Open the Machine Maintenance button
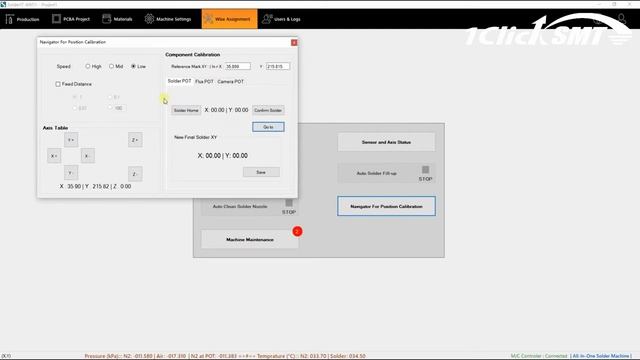Viewport: 640px width, 360px height. tap(250, 239)
